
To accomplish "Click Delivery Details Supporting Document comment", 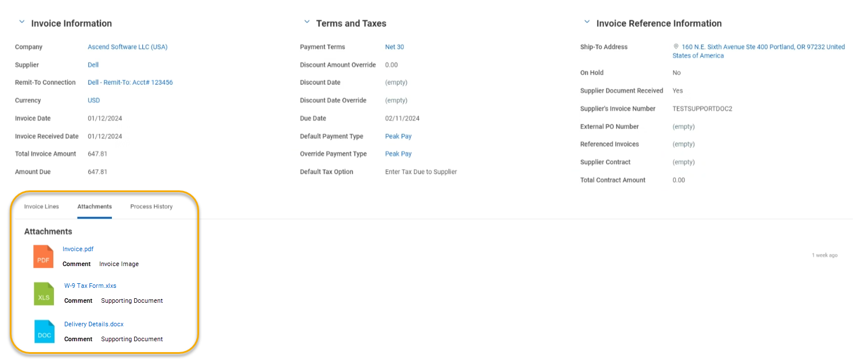I will tap(132, 339).
